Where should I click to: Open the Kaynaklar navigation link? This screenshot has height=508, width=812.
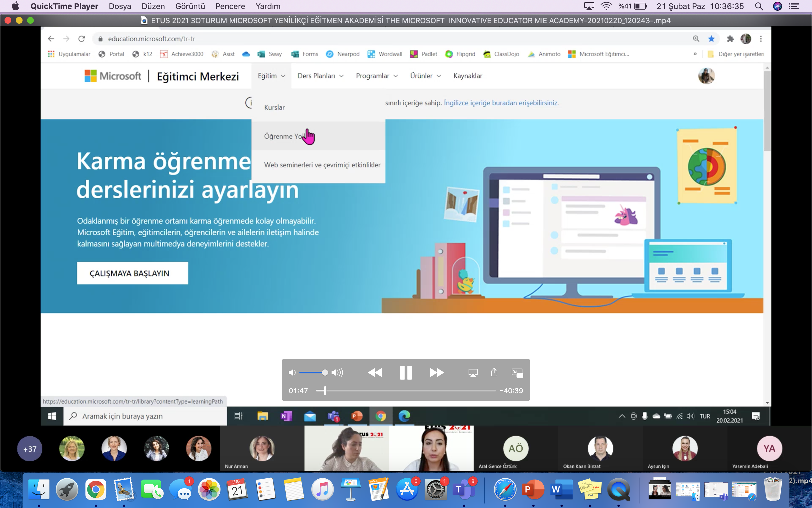pyautogui.click(x=468, y=76)
